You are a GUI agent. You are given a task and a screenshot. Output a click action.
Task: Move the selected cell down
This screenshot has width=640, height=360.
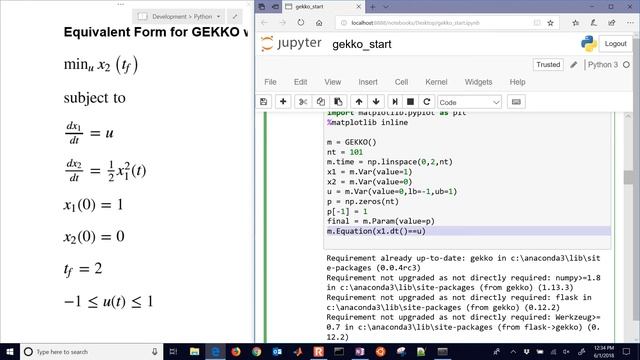tap(376, 102)
